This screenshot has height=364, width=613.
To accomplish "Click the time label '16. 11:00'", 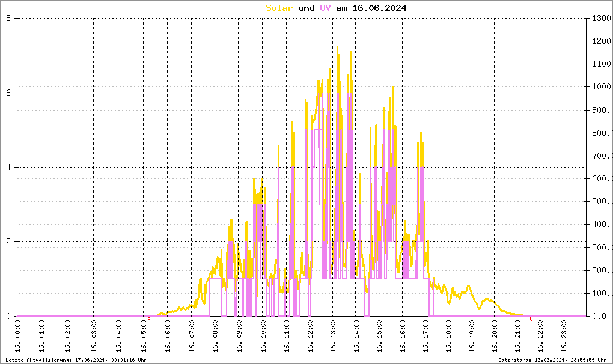I will (287, 336).
